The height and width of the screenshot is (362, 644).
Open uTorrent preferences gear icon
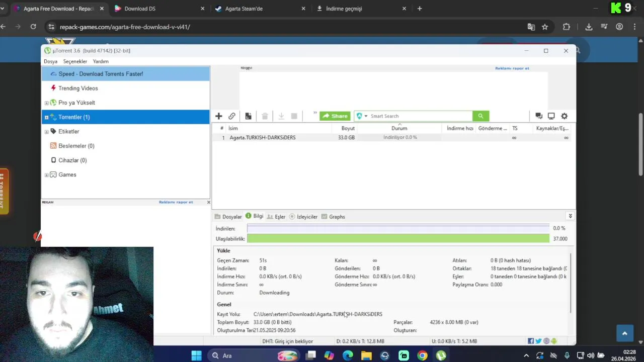coord(564,116)
